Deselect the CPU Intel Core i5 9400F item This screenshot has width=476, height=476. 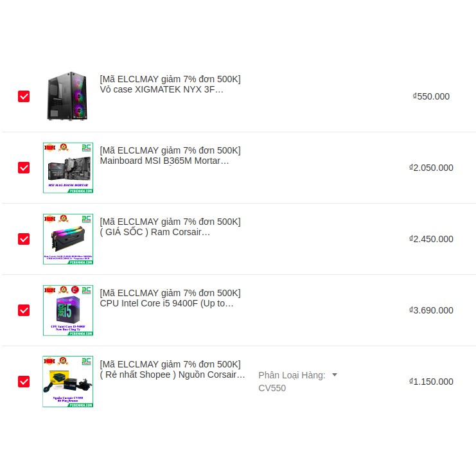tap(24, 310)
